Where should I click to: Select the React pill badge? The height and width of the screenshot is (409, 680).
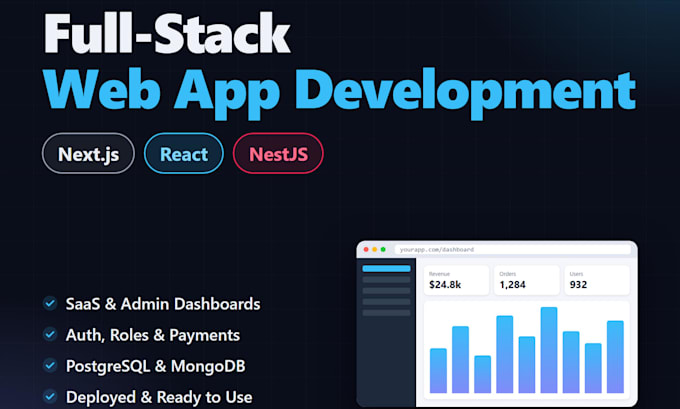184,154
